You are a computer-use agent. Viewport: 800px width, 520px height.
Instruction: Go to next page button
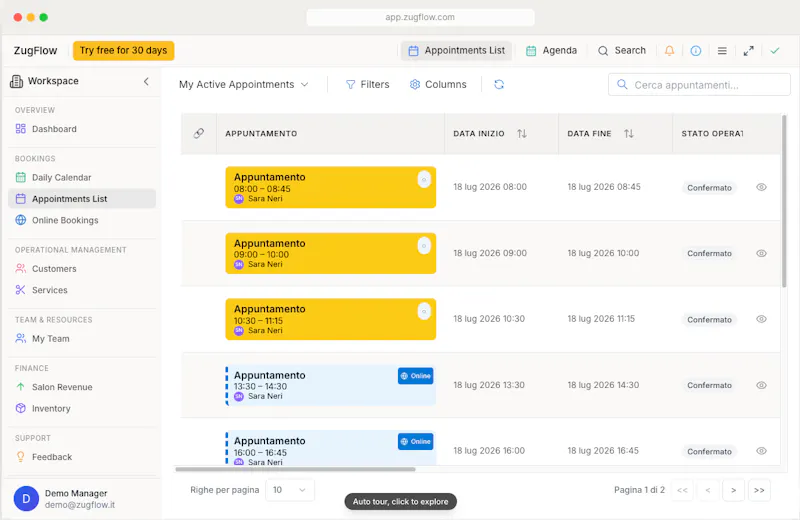coord(733,490)
